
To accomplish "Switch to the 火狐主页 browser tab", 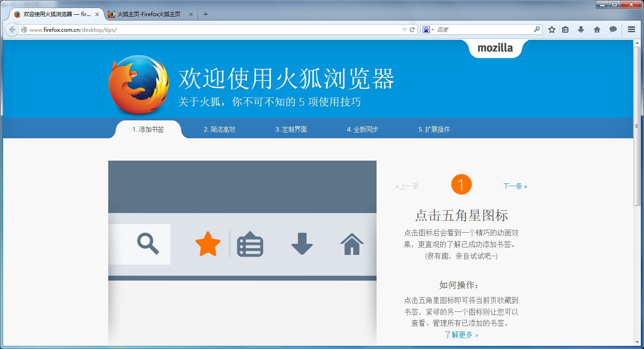I will point(150,14).
